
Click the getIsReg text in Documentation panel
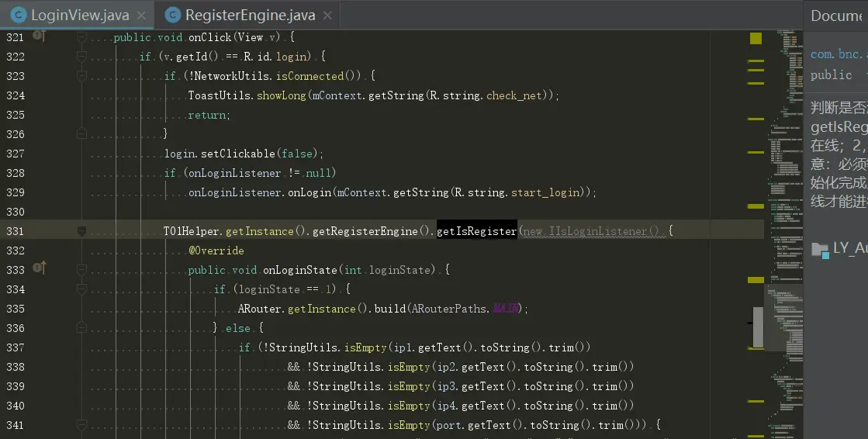click(x=839, y=126)
